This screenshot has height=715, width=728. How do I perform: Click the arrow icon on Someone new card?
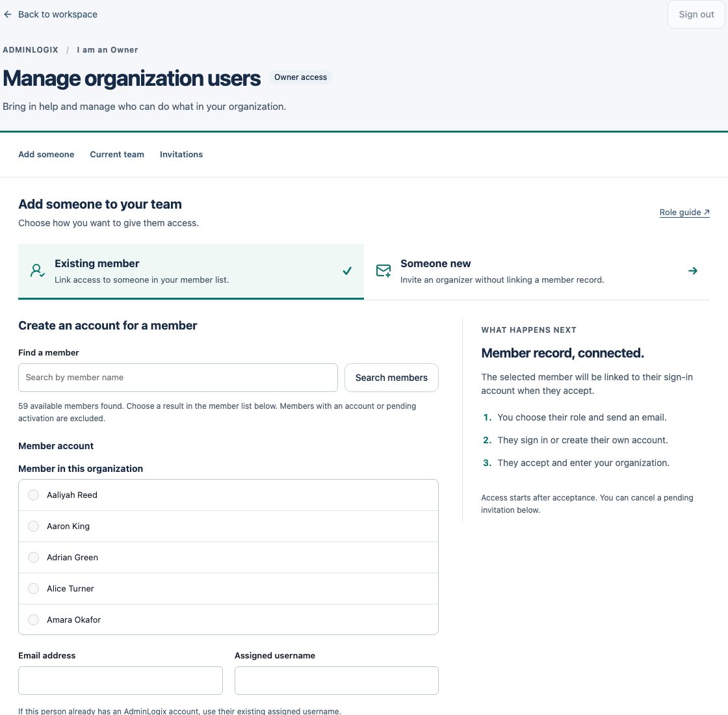click(x=693, y=270)
